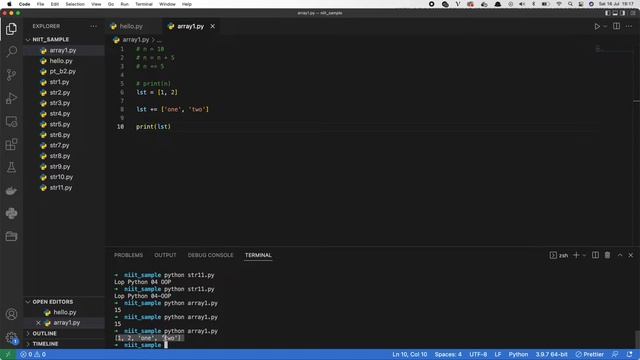The image size is (640, 360).
Task: Maximize the panel with chevron up
Action: pyautogui.click(x=620, y=255)
